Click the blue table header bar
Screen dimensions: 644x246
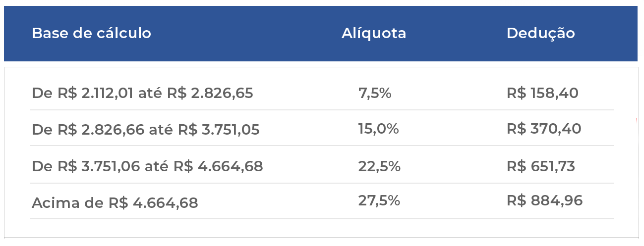[321, 34]
